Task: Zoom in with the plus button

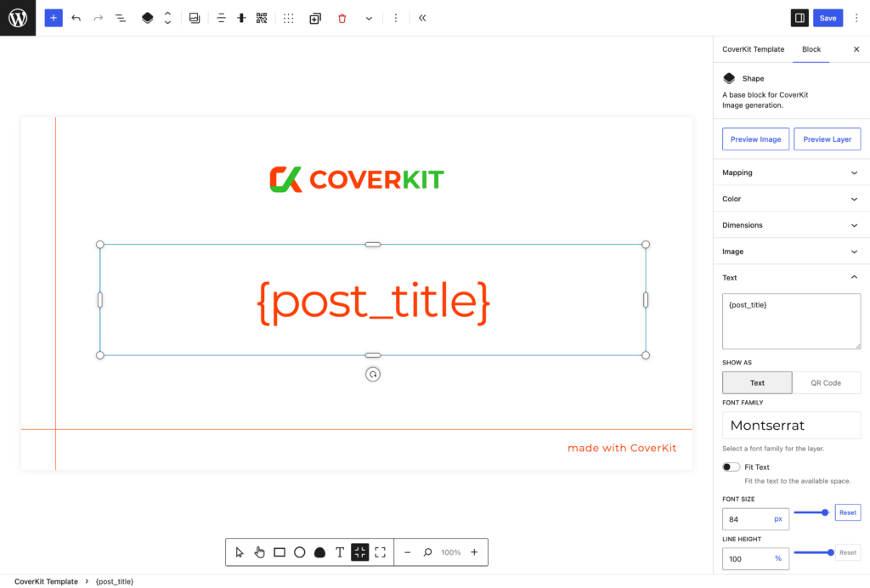Action: tap(474, 552)
